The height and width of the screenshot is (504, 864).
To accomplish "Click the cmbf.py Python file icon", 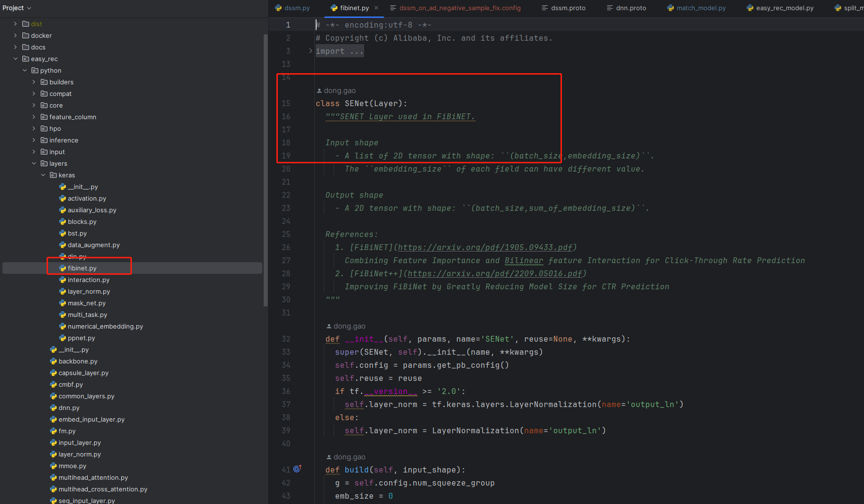I will pos(53,384).
